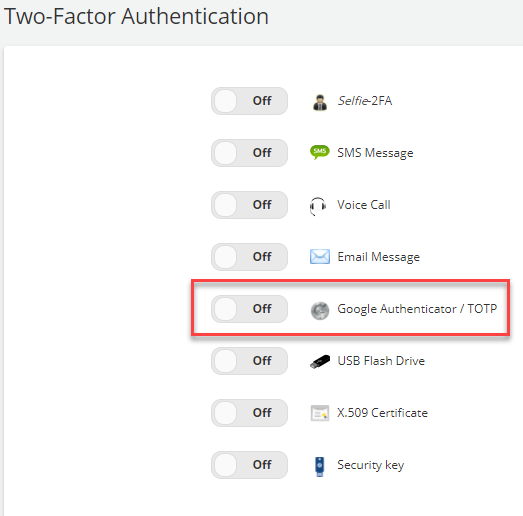Click the X.509 Certificate icon
This screenshot has width=523, height=516.
click(320, 413)
